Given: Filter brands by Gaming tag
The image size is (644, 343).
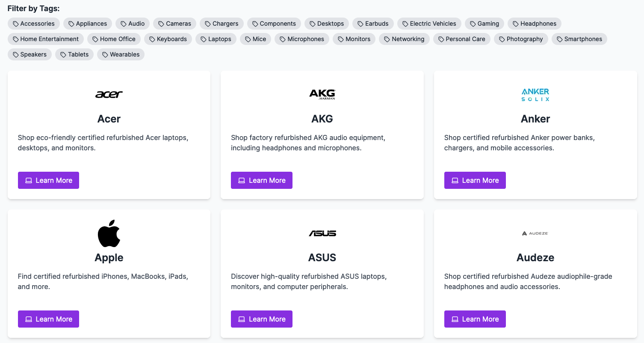Looking at the screenshot, I should click(x=484, y=24).
